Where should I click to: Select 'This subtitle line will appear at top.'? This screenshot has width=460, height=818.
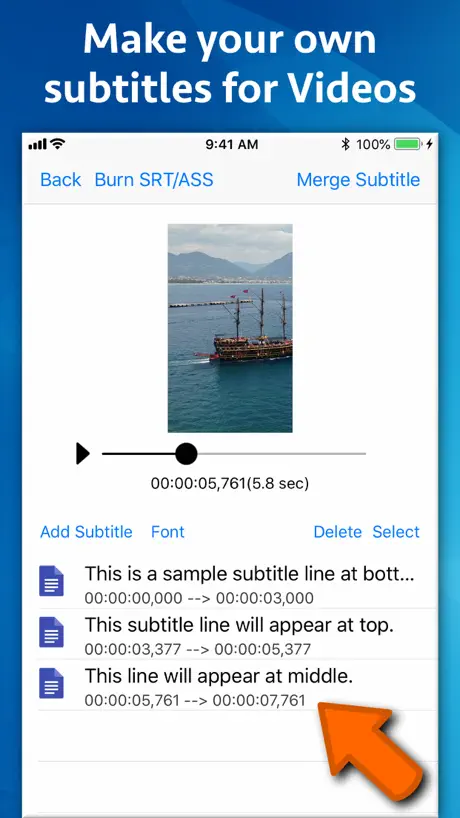point(239,625)
